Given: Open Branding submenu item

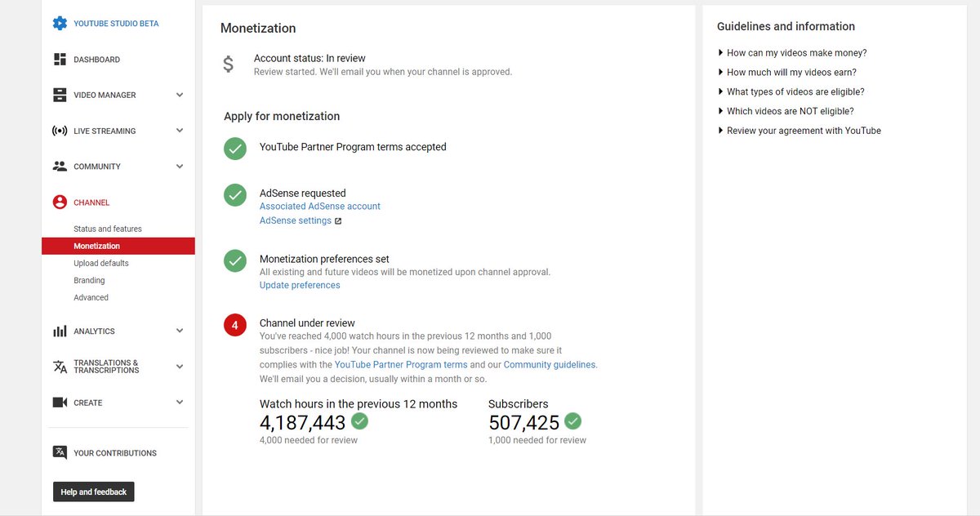Looking at the screenshot, I should (x=89, y=280).
